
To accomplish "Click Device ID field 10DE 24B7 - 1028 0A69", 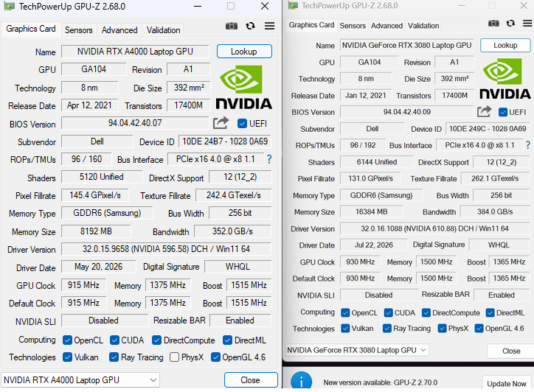I will coord(225,141).
